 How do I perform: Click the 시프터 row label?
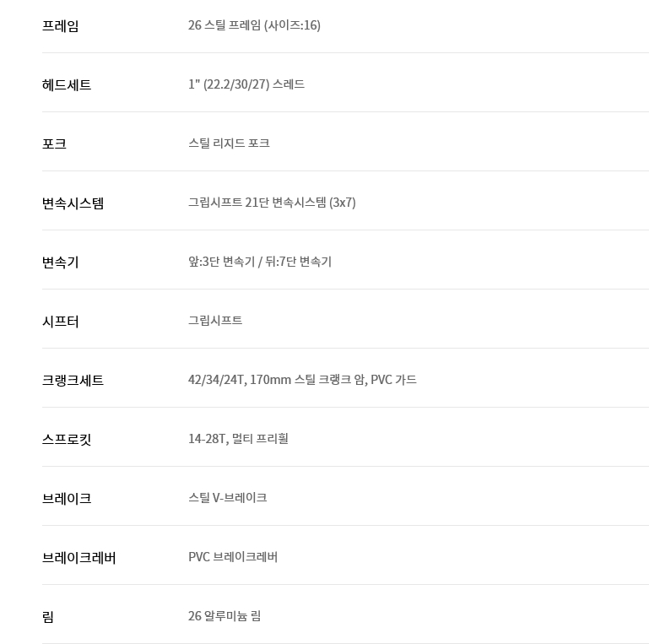(x=60, y=321)
